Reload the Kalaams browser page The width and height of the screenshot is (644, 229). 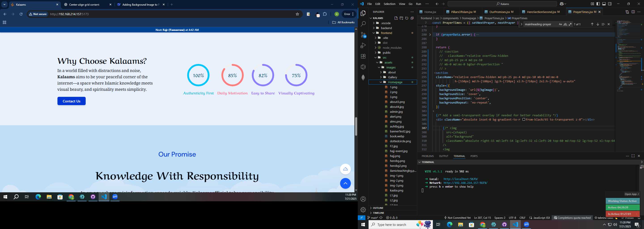point(21,14)
